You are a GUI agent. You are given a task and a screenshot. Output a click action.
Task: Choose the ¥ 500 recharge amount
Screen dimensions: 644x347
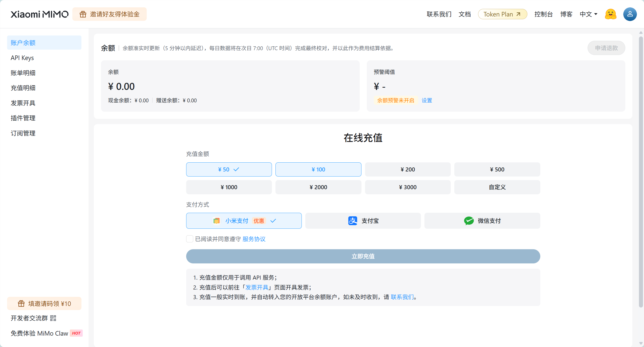click(497, 169)
